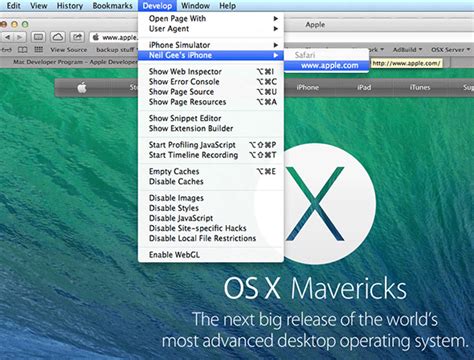Click the Share toolbar icon
Image resolution: width=474 pixels, height=360 pixels.
pos(77,37)
